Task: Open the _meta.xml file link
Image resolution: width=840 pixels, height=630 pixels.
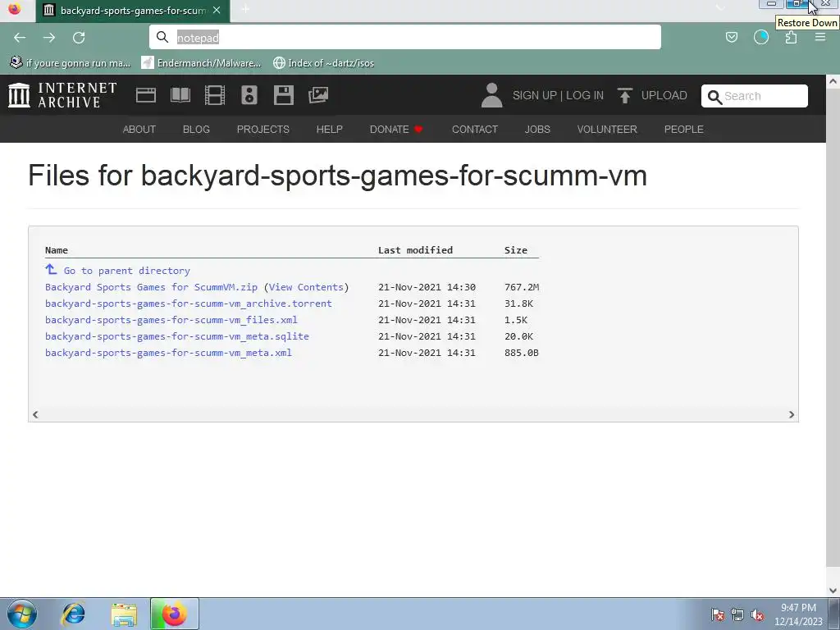Action: (x=168, y=353)
